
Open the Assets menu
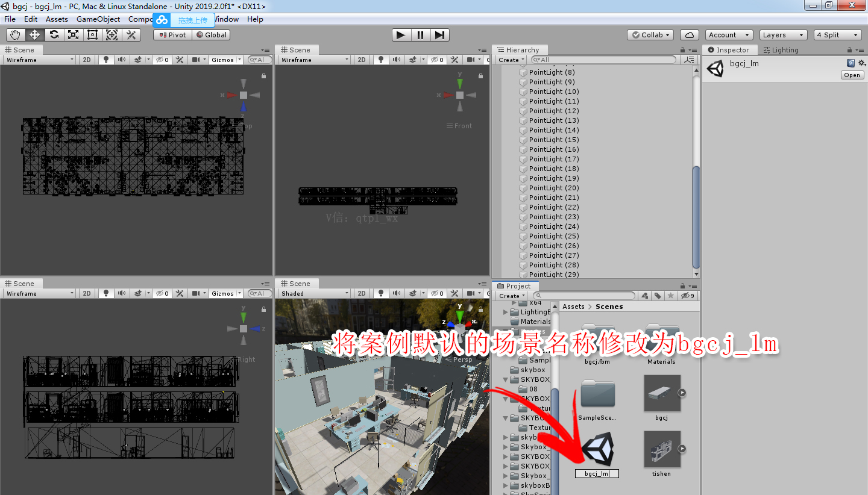(57, 19)
